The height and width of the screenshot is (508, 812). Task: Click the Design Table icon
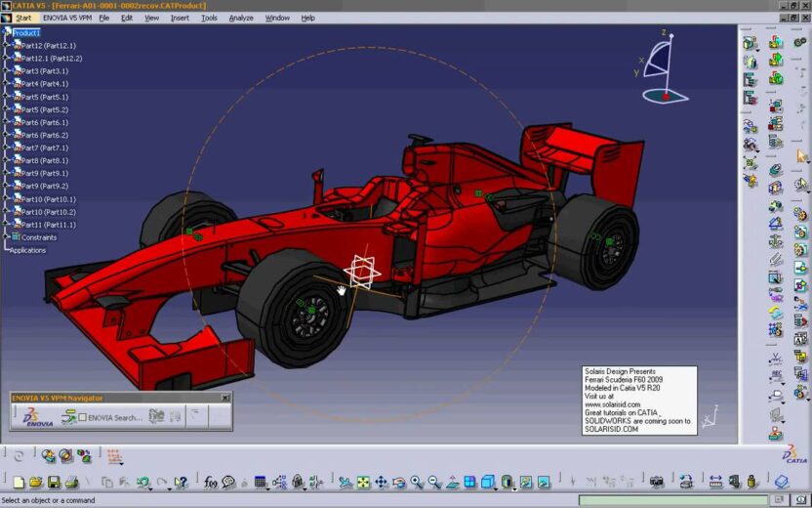point(260,482)
